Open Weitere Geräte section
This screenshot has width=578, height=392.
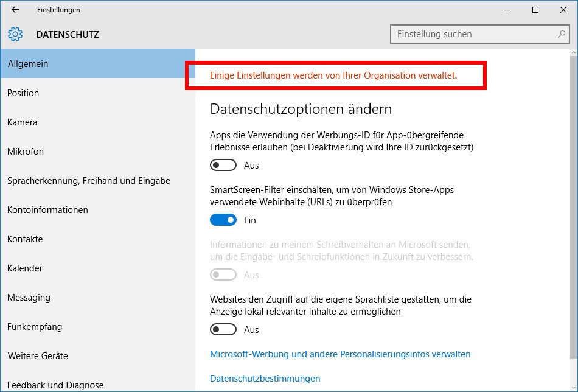(38, 356)
